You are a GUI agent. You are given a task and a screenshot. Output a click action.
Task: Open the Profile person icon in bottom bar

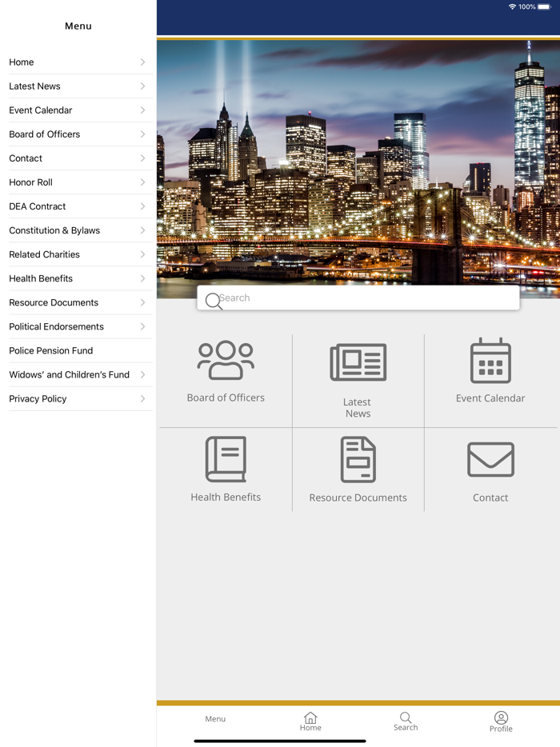click(501, 717)
